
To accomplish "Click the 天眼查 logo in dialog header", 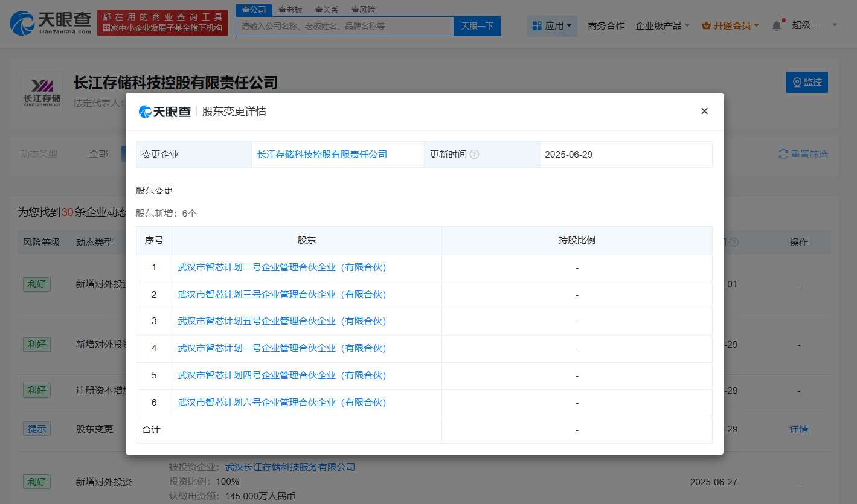I will pos(165,112).
